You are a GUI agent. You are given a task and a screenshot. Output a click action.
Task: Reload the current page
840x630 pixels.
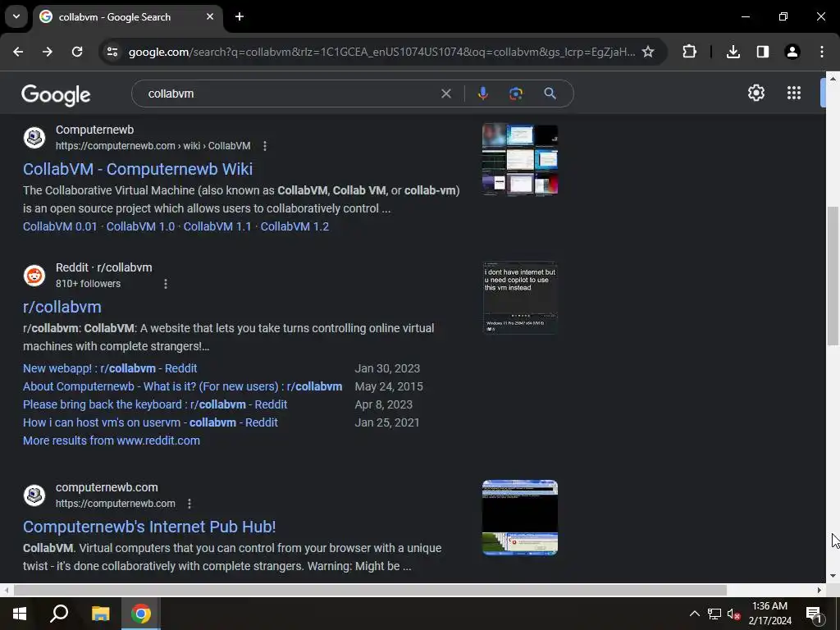(77, 52)
